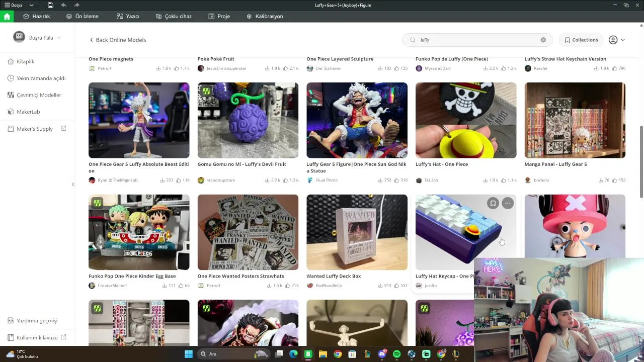The width and height of the screenshot is (644, 362).
Task: Open Windows Start button
Action: tap(189, 354)
